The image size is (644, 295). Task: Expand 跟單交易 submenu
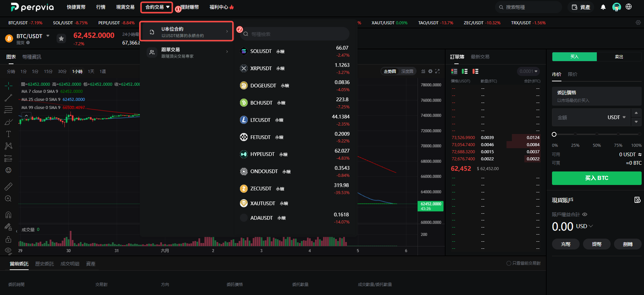pyautogui.click(x=187, y=52)
